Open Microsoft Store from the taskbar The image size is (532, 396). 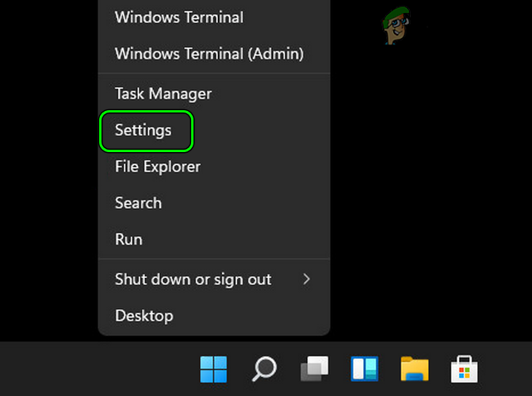[x=463, y=368]
